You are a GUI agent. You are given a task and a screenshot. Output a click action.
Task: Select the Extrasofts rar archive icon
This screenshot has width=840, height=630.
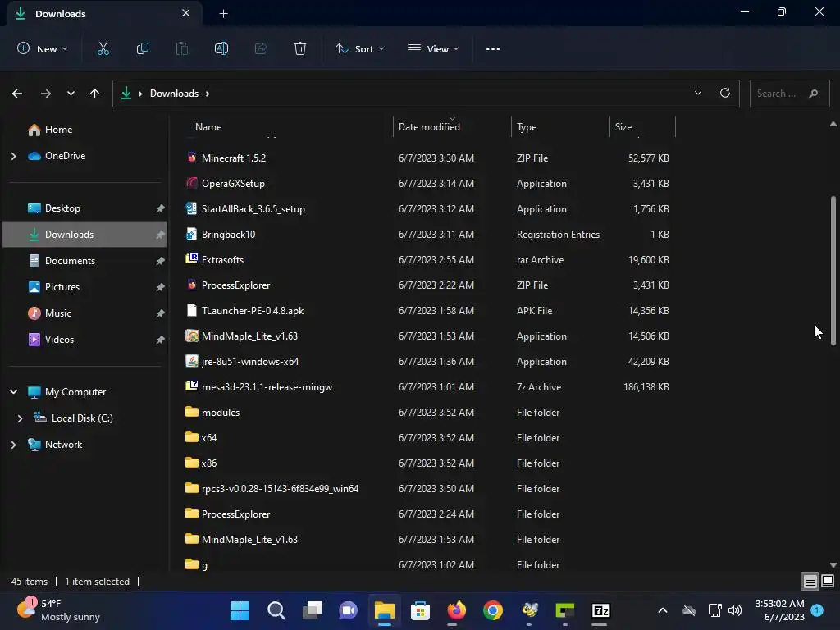click(x=191, y=259)
